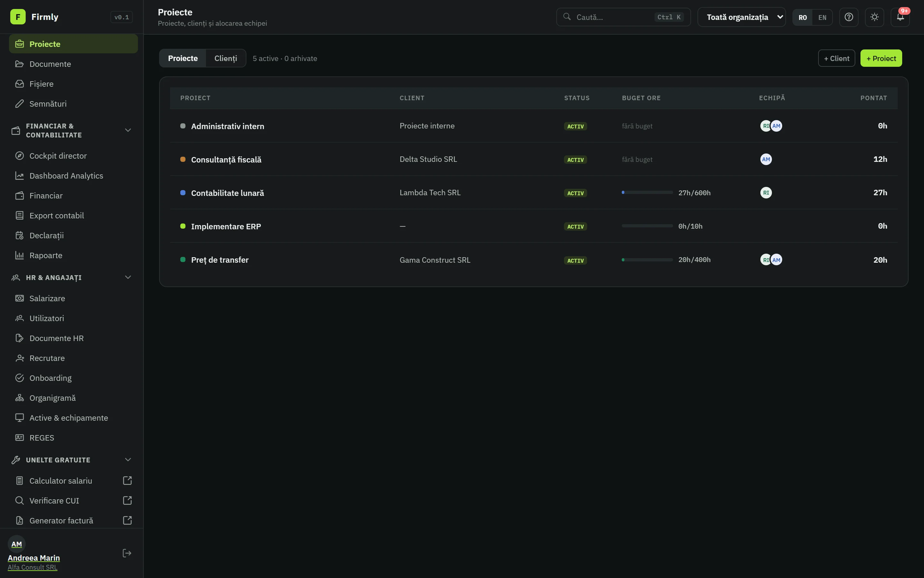Click the AM avatar in Consultanță fiscală row
The height and width of the screenshot is (578, 924).
point(766,159)
